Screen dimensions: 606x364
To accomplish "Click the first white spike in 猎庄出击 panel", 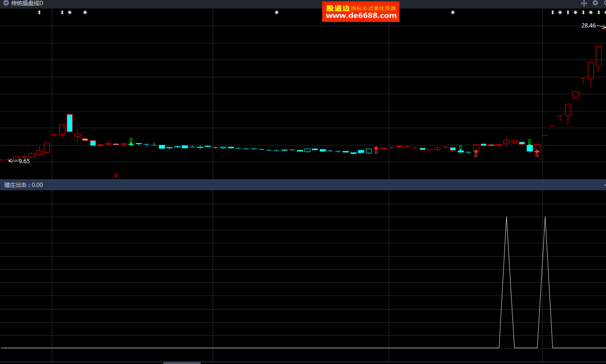I will 507,282.
